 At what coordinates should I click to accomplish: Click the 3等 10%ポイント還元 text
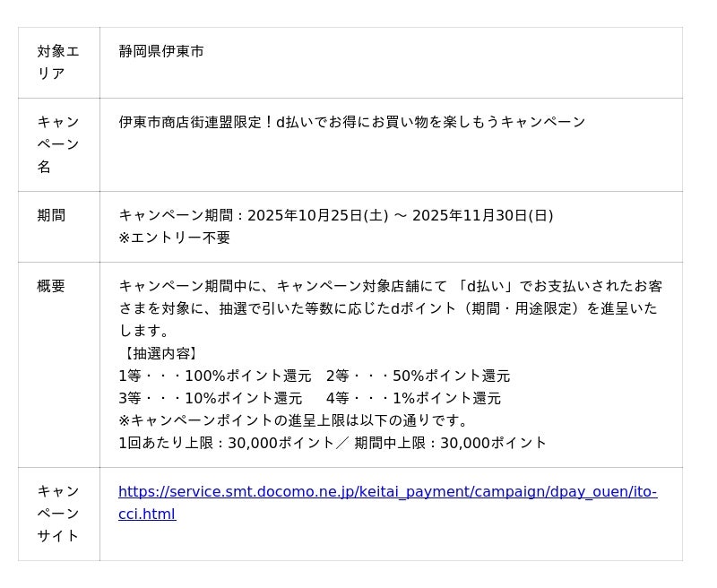click(x=210, y=398)
